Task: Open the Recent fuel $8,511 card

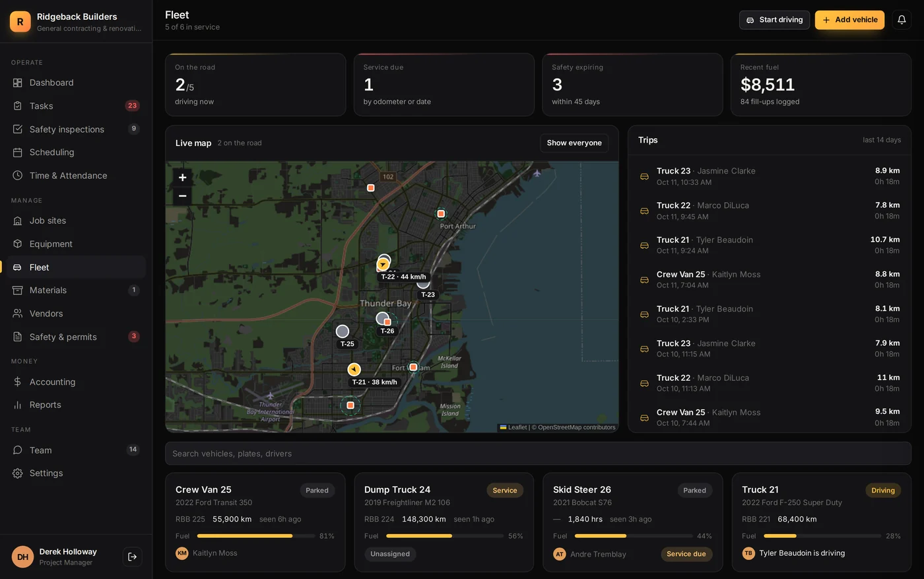Action: pyautogui.click(x=821, y=85)
